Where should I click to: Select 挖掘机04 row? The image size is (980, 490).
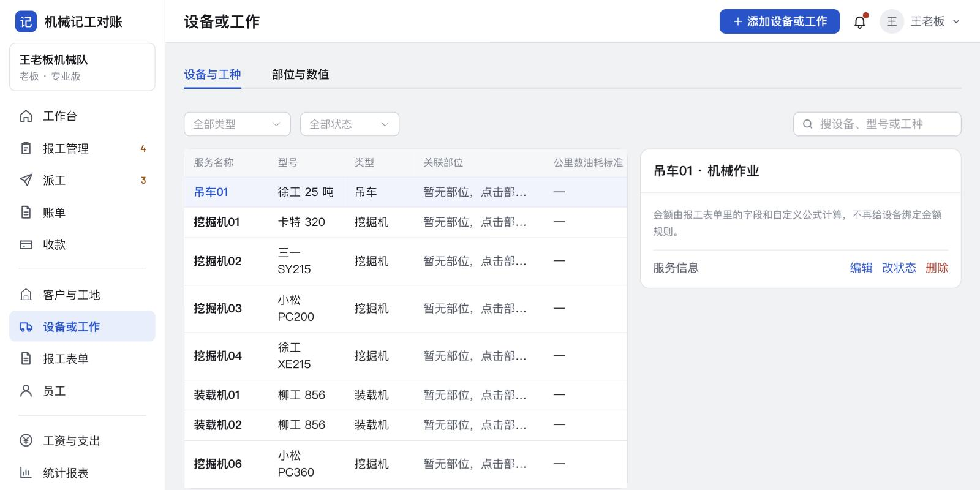click(405, 356)
